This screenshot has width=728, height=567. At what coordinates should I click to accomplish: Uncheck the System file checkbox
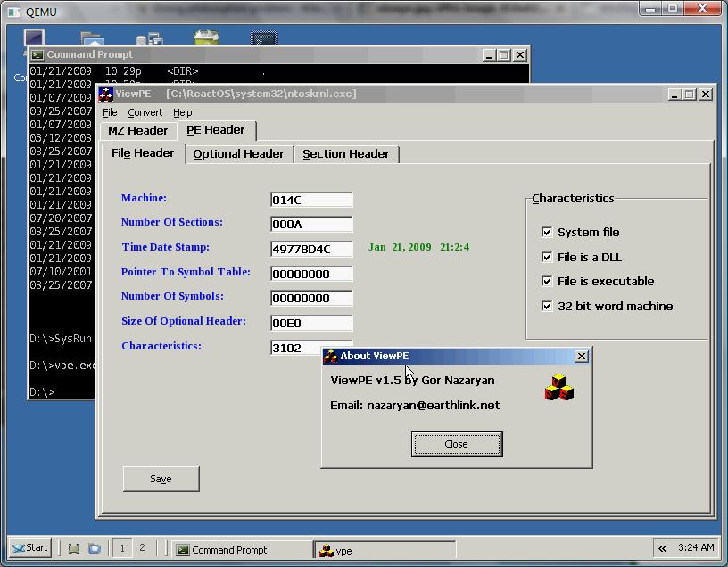(547, 232)
